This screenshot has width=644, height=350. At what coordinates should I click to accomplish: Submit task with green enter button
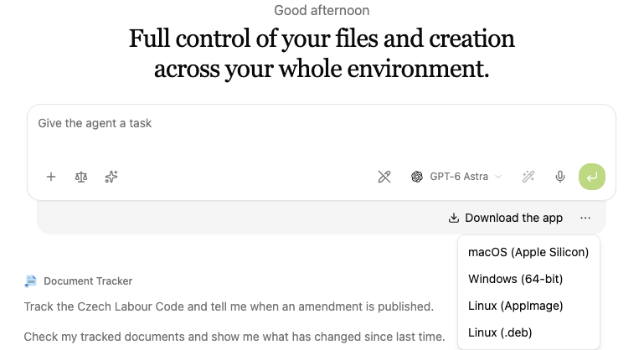592,177
